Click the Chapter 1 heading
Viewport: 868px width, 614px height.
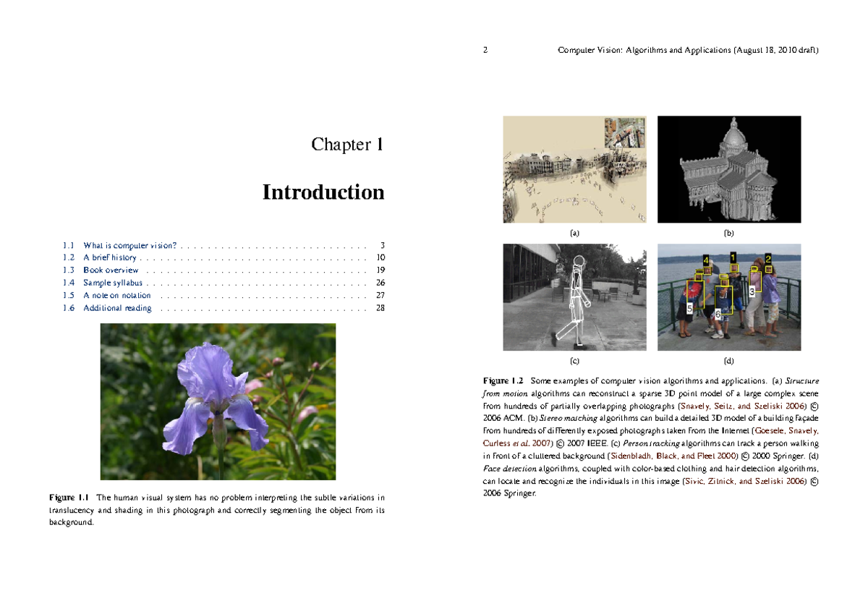pos(347,145)
